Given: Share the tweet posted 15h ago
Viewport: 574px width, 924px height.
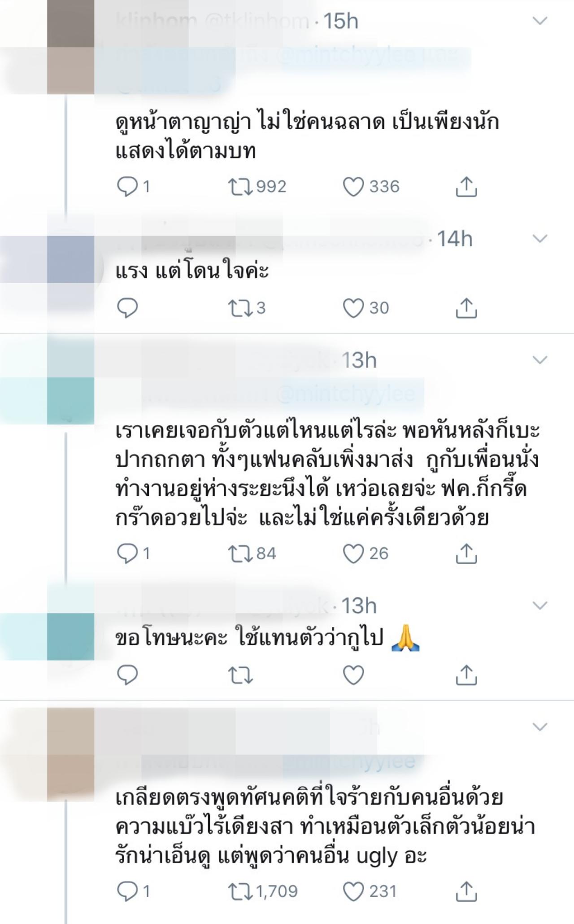Looking at the screenshot, I should [x=466, y=187].
